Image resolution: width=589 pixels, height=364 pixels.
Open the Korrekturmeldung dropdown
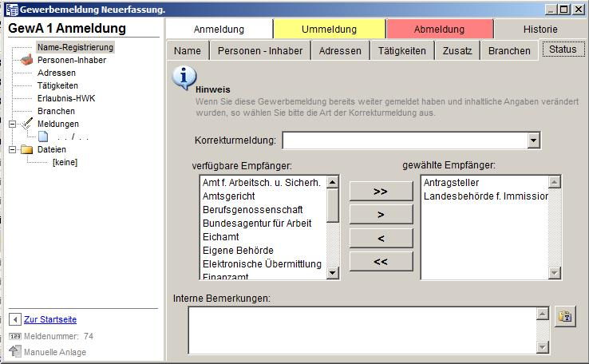click(x=533, y=140)
